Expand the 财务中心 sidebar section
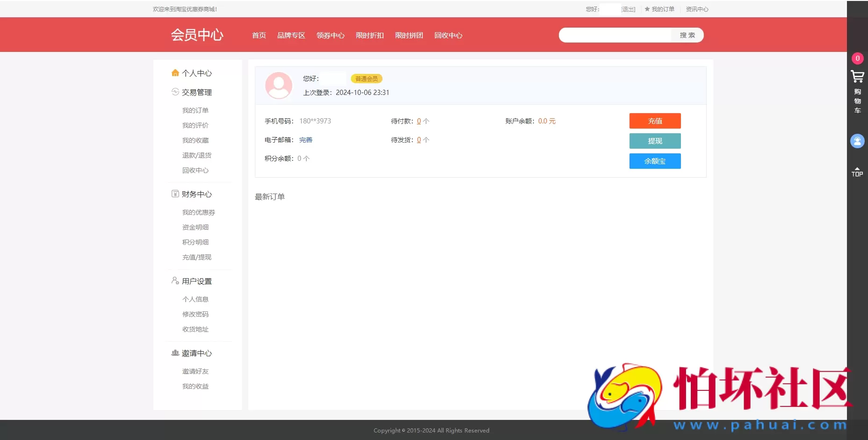The height and width of the screenshot is (440, 868). pos(196,194)
